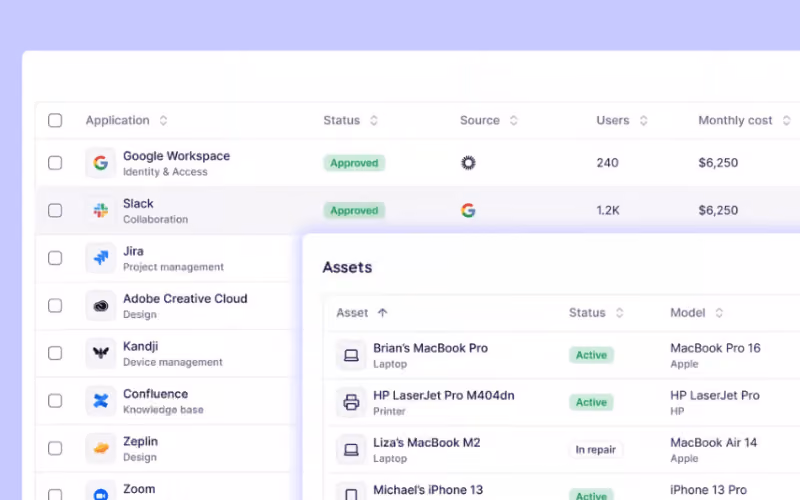Sort by Users column arrows
800x500 pixels.
pos(643,120)
